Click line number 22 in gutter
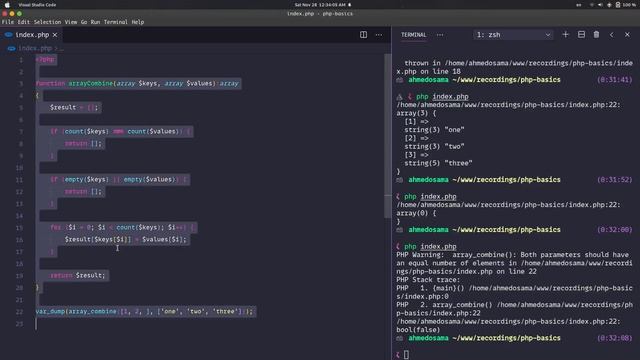 [20, 312]
